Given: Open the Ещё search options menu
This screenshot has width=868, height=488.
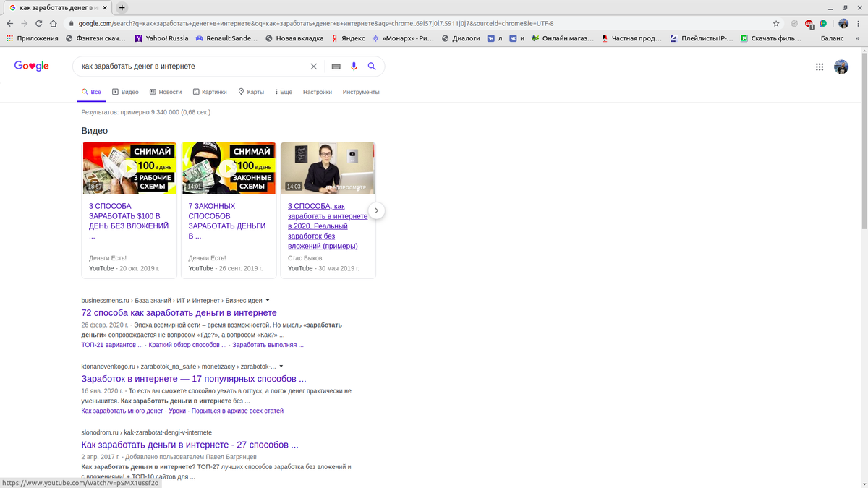Looking at the screenshot, I should tap(284, 92).
